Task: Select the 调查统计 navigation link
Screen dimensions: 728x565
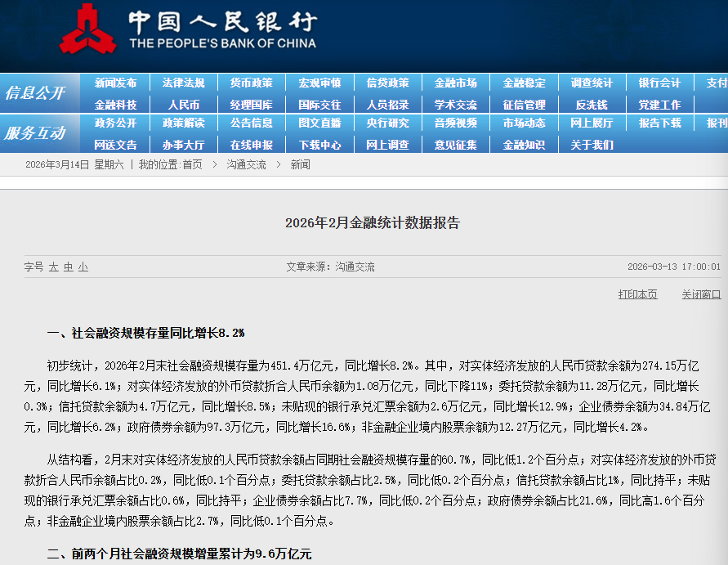Action: tap(592, 83)
